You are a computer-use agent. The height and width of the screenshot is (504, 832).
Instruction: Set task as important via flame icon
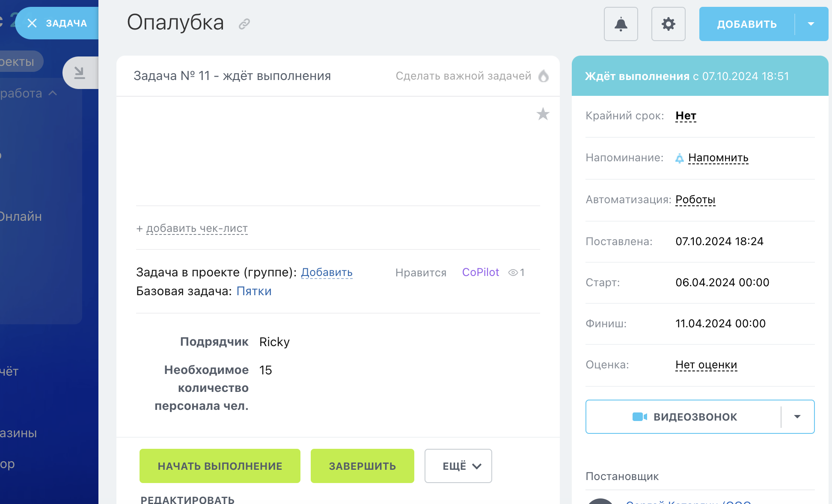[544, 76]
